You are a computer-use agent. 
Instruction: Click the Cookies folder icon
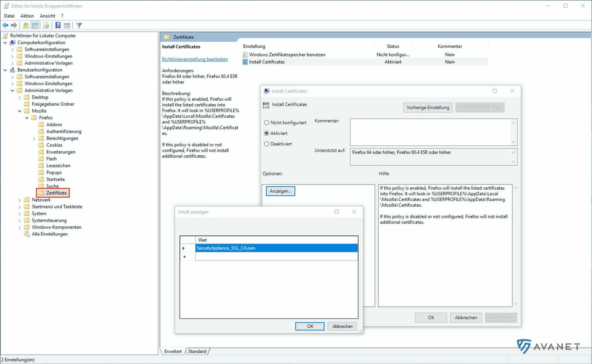[41, 145]
